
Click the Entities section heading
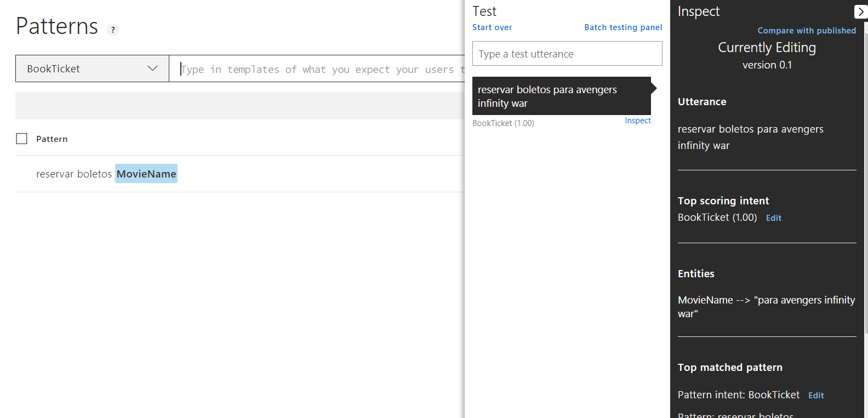(x=696, y=273)
